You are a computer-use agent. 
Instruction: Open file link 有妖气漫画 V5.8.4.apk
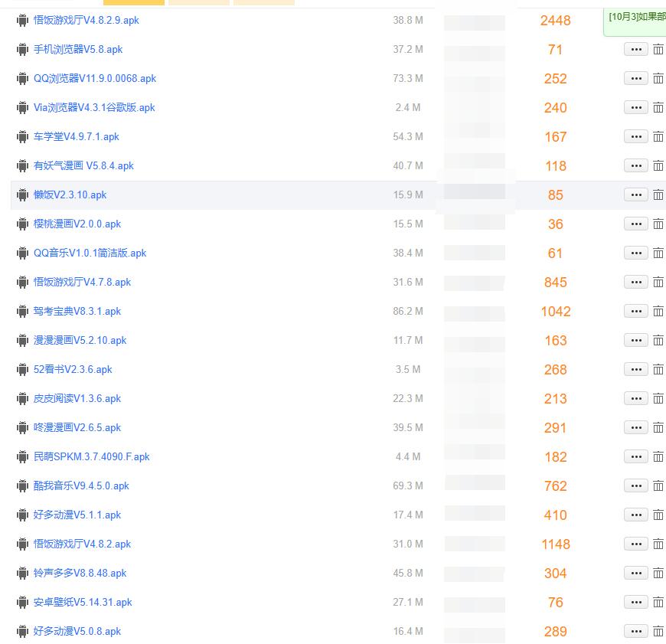click(83, 165)
